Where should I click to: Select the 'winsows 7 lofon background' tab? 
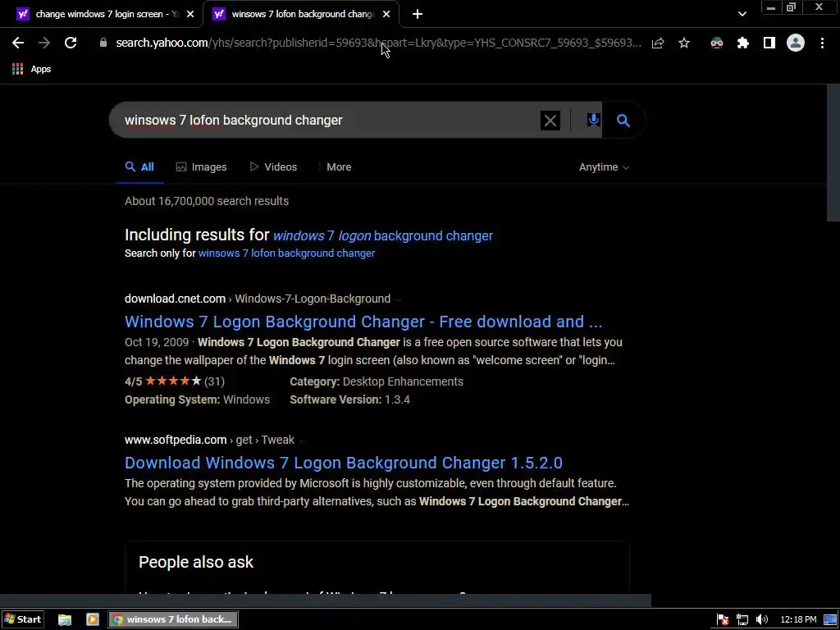[300, 15]
